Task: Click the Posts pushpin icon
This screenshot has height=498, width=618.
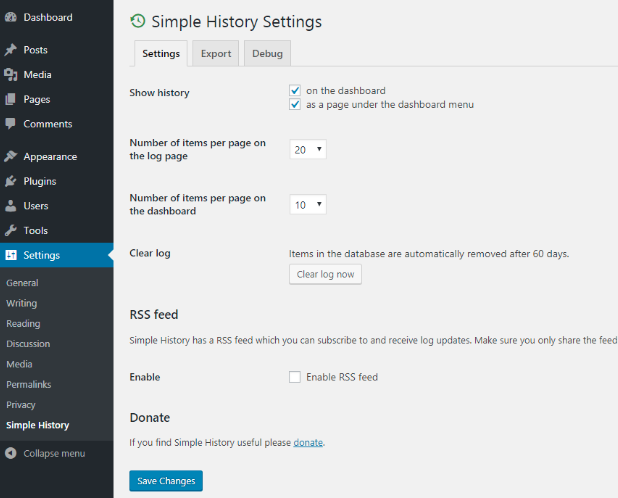Action: (11, 50)
